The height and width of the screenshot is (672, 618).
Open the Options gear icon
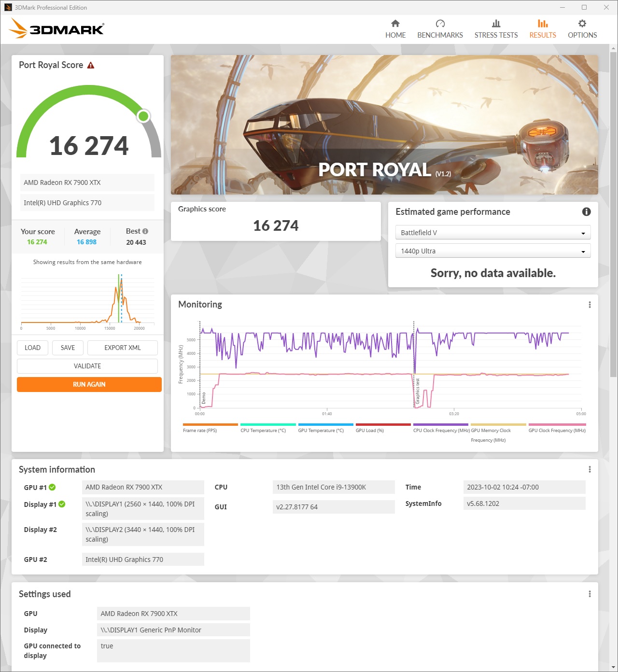tap(582, 24)
